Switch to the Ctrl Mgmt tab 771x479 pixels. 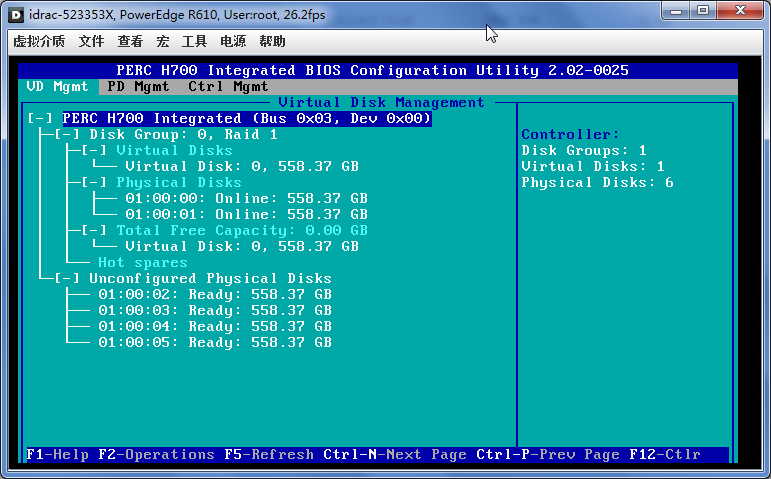click(x=228, y=87)
